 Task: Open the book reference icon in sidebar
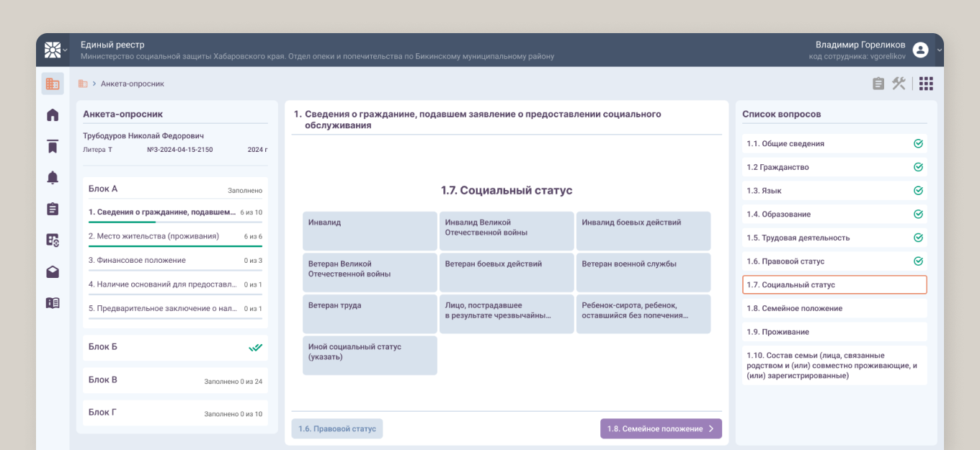point(53,303)
